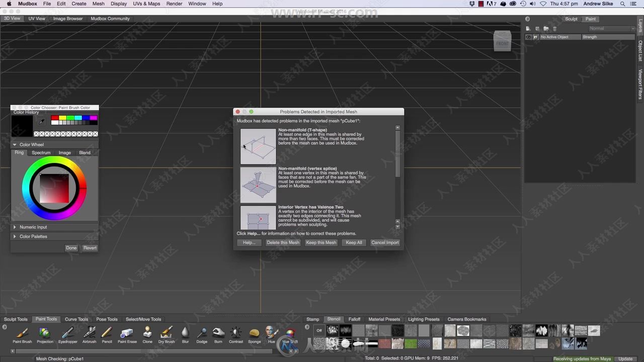Open the Mesh menu
The height and width of the screenshot is (362, 644).
coord(98,4)
